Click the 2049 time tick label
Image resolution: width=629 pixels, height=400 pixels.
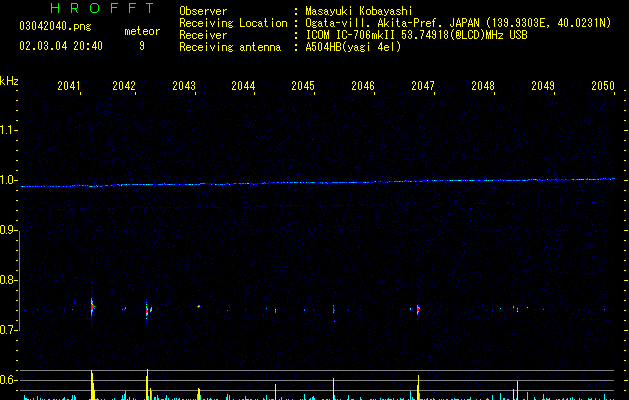coord(543,86)
